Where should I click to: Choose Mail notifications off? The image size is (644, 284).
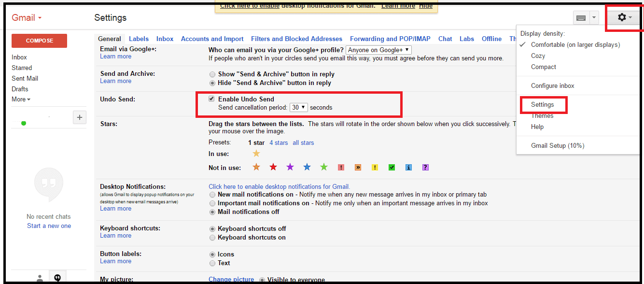pyautogui.click(x=212, y=212)
